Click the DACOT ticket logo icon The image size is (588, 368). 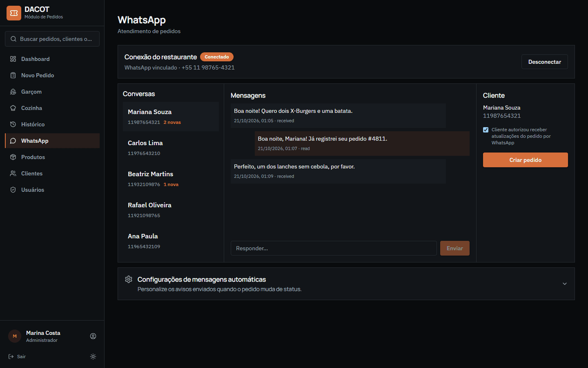(14, 13)
